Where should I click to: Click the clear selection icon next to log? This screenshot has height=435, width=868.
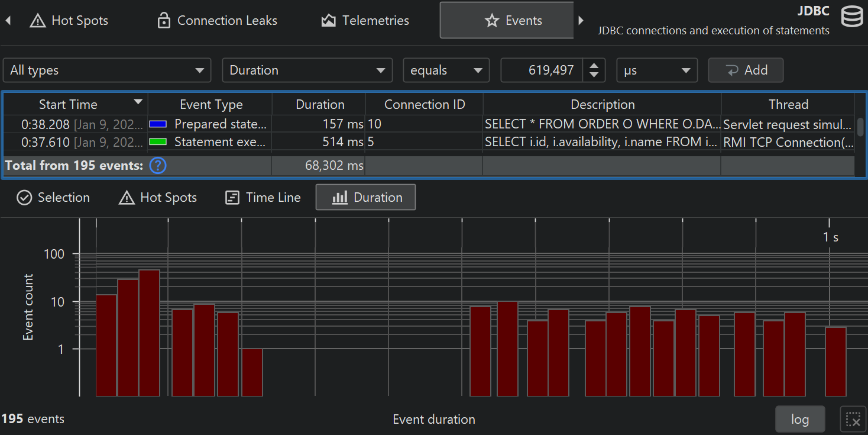pos(853,420)
